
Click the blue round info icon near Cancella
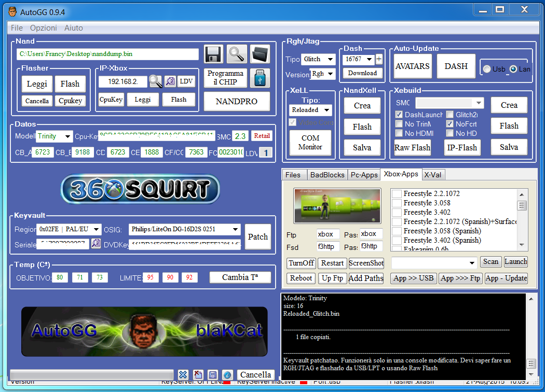coord(227,374)
